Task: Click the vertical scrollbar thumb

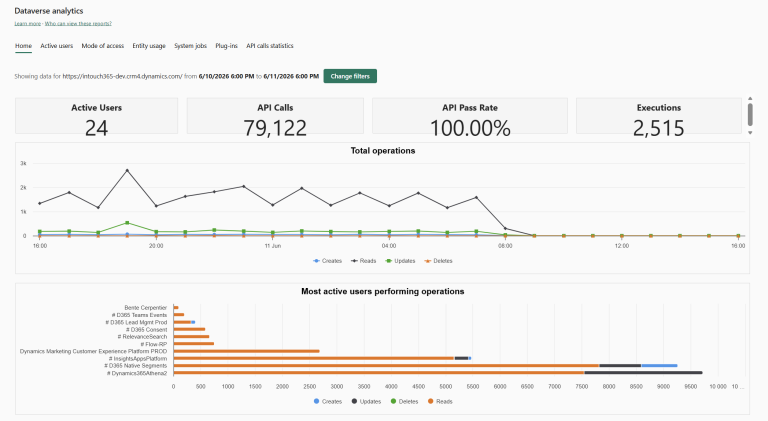Action: (750, 114)
